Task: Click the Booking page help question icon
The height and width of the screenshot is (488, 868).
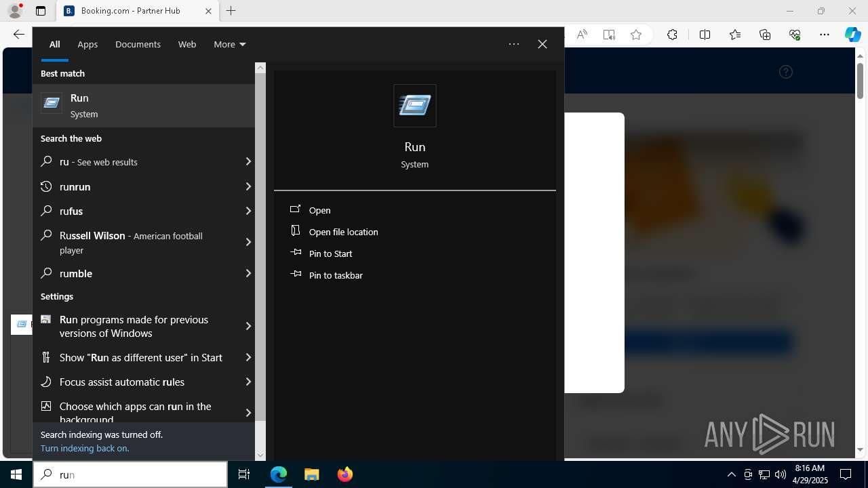Action: 786,72
